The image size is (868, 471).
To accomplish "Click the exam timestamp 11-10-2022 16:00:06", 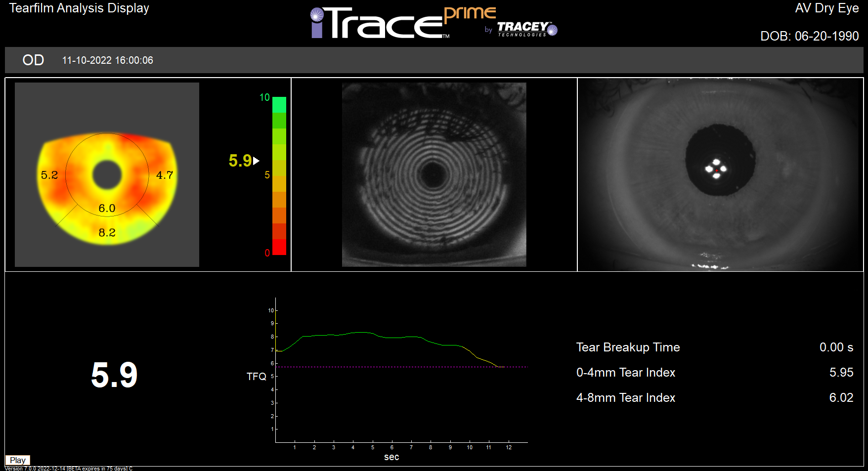I will coord(107,60).
